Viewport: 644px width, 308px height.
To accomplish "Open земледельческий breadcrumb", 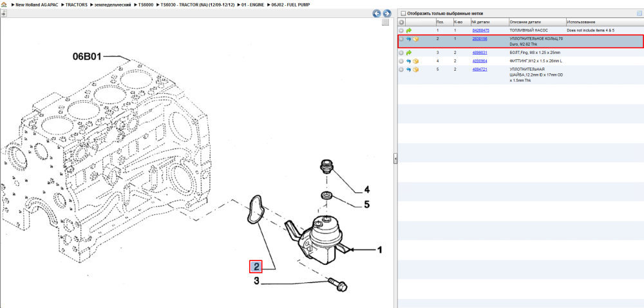I will [x=112, y=5].
